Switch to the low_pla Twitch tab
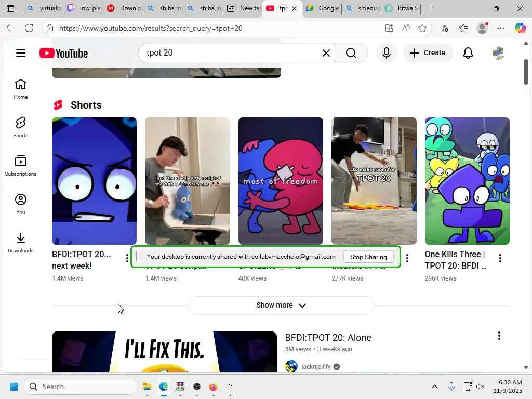 (85, 8)
